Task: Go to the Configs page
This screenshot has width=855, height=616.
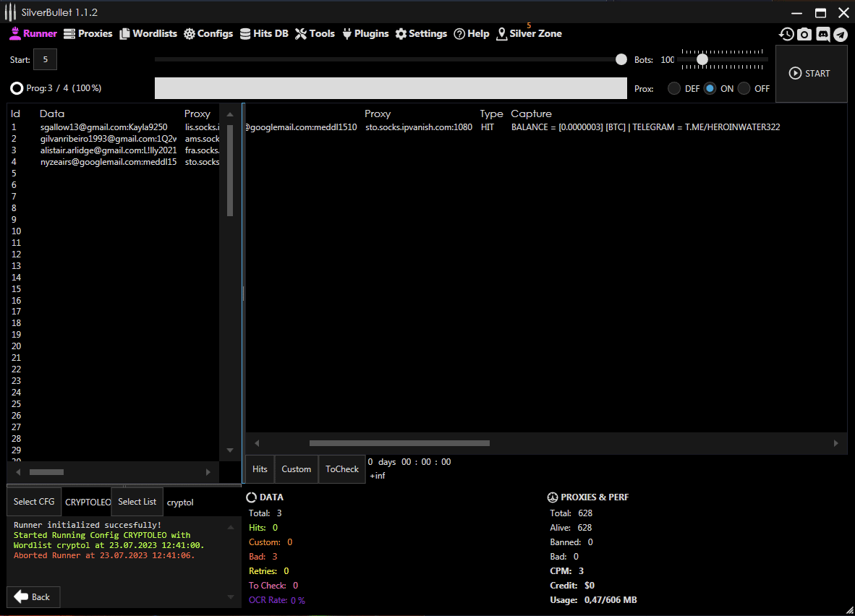Action: [x=208, y=33]
